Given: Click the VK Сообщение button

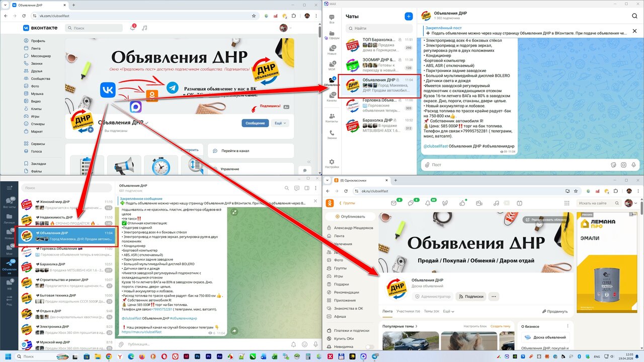Looking at the screenshot, I should [x=255, y=123].
